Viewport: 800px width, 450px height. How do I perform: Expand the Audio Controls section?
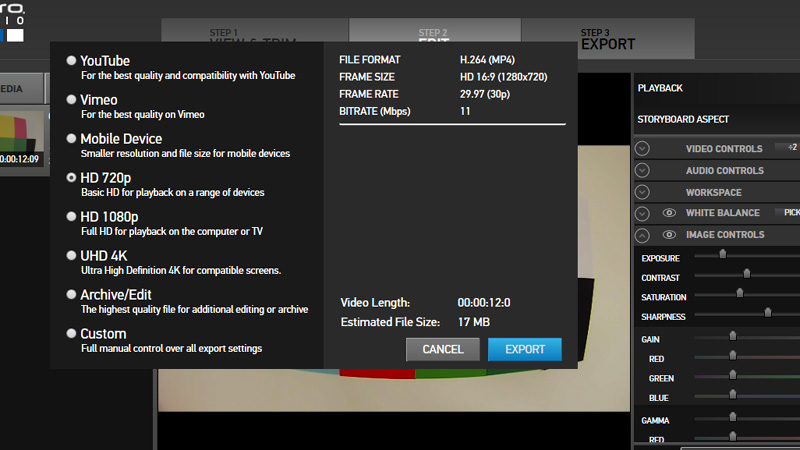(x=642, y=170)
